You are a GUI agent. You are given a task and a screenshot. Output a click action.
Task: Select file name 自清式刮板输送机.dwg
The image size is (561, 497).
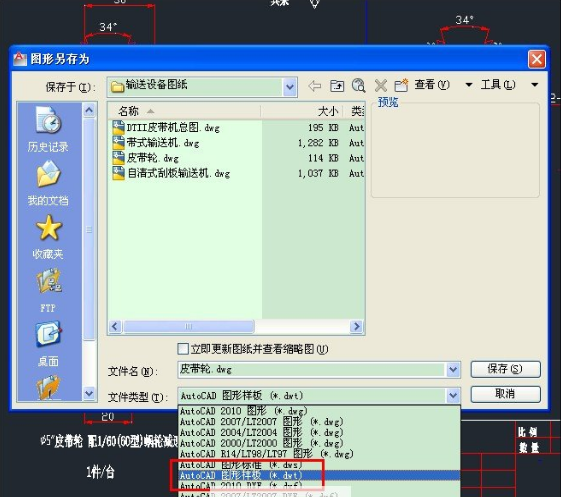(179, 174)
